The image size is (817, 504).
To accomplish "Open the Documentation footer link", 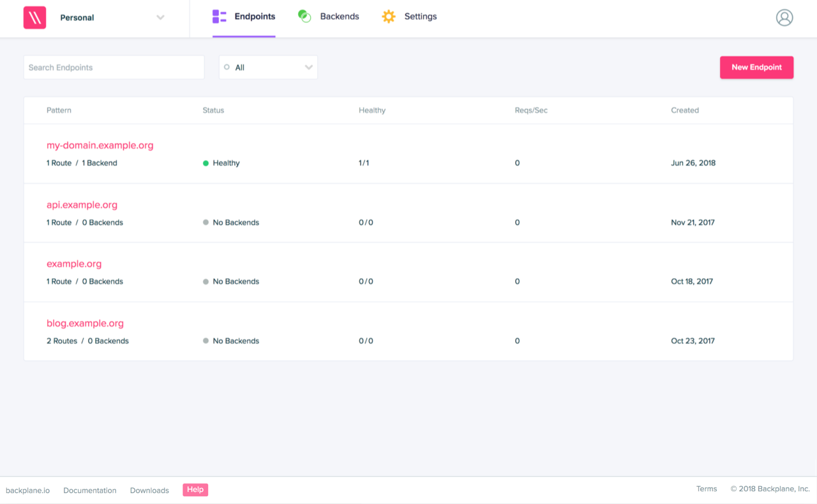I will coord(90,491).
